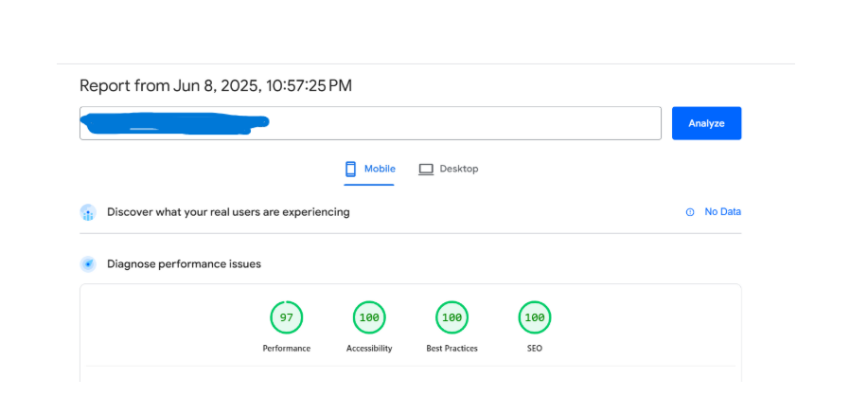Jump to Performance via its label
Image resolution: width=868 pixels, height=415 pixels.
286,349
